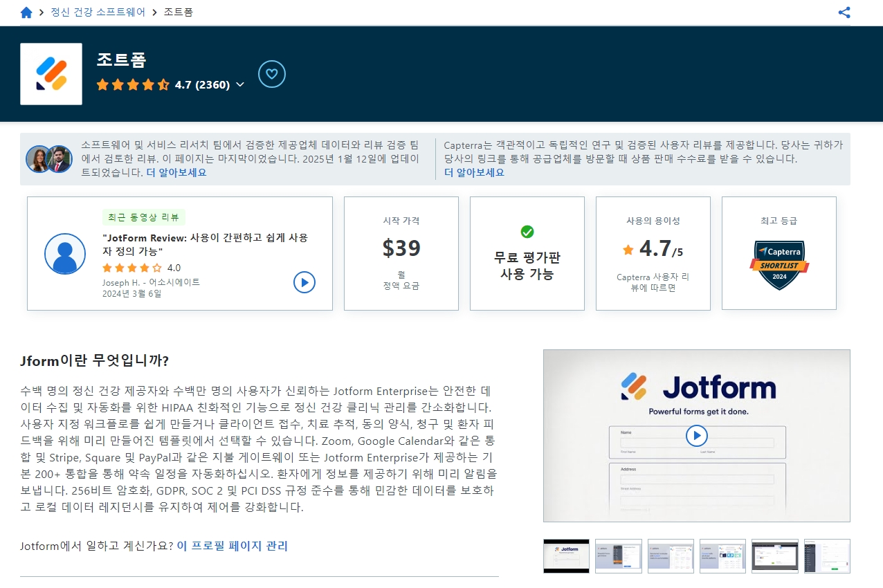This screenshot has height=588, width=883.
Task: Click the 사용의 용이성 label
Action: pyautogui.click(x=653, y=221)
